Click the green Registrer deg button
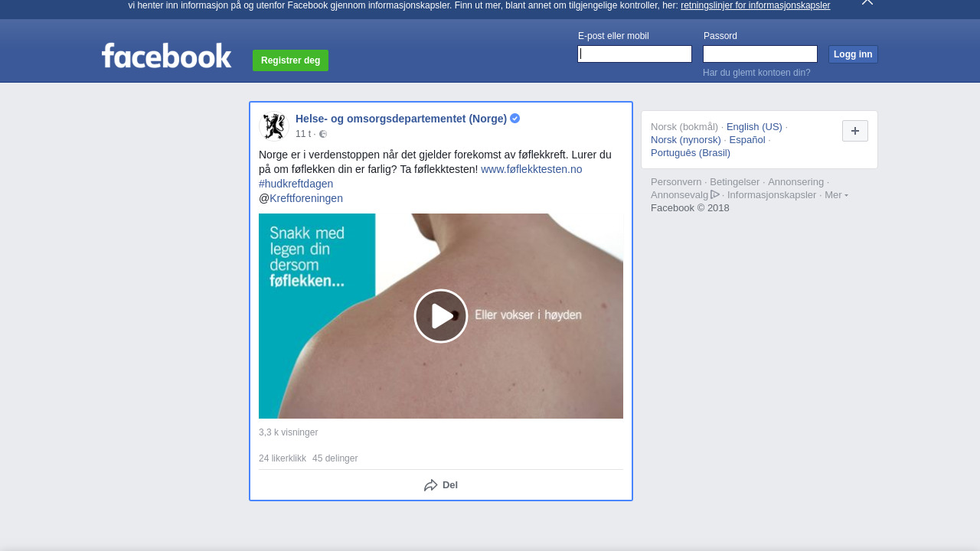 (290, 60)
